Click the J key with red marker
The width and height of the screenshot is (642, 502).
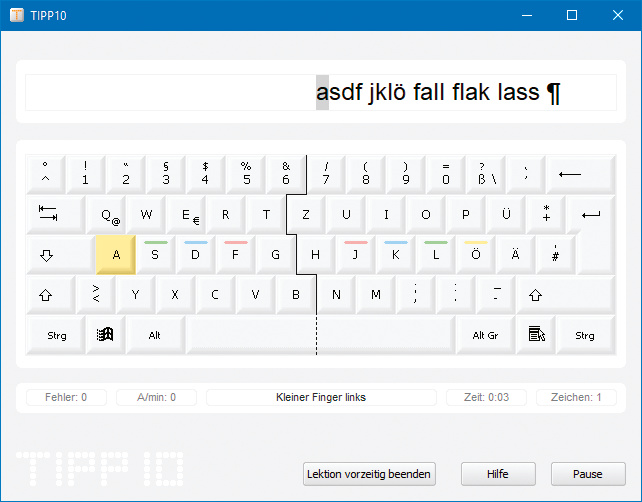[355, 255]
